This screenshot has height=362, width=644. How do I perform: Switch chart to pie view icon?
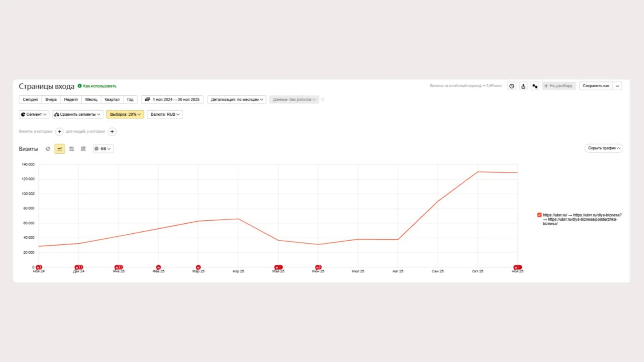click(x=48, y=149)
